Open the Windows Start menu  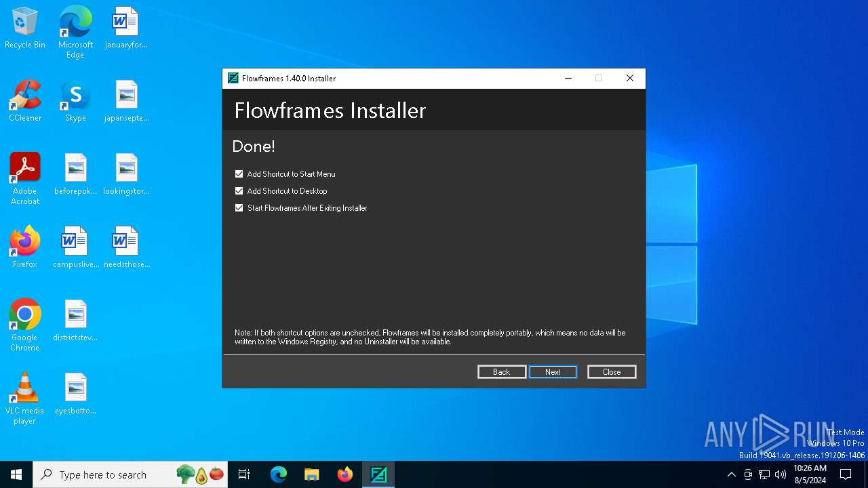(x=16, y=474)
